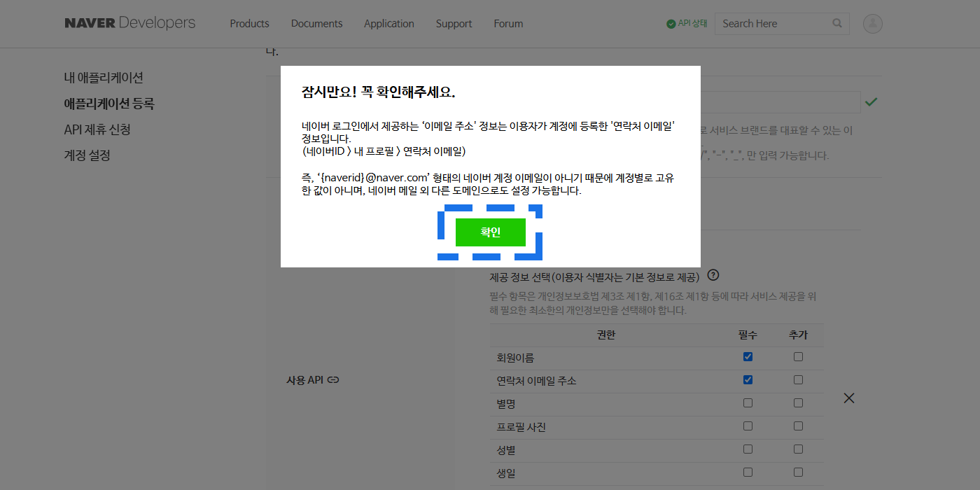Click the green 확인 button in dialog
Viewport: 980px width, 490px height.
click(x=490, y=232)
